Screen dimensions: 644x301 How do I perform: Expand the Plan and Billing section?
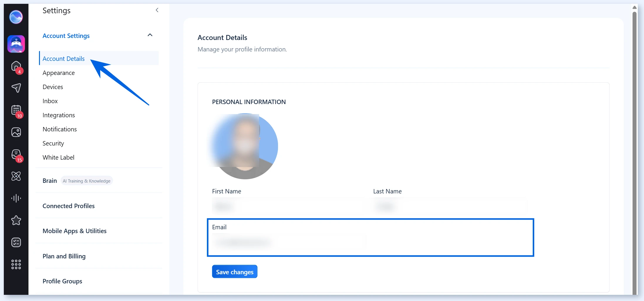coord(99,256)
